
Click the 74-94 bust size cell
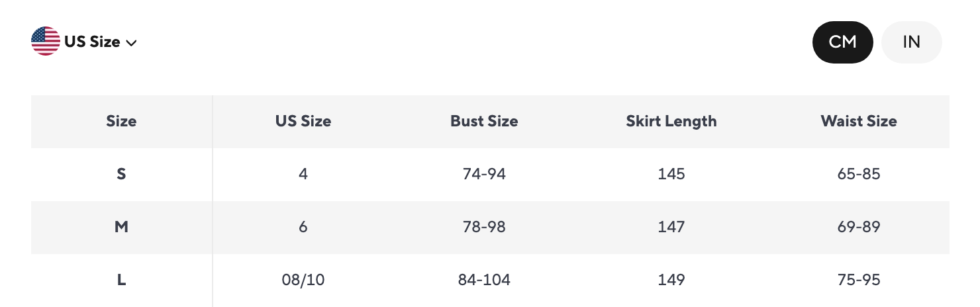484,174
